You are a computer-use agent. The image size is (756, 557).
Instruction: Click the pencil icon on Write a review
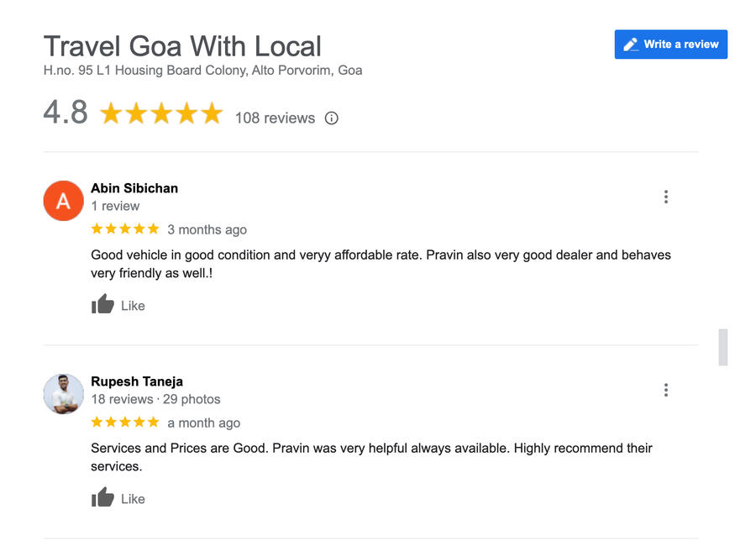(x=631, y=45)
